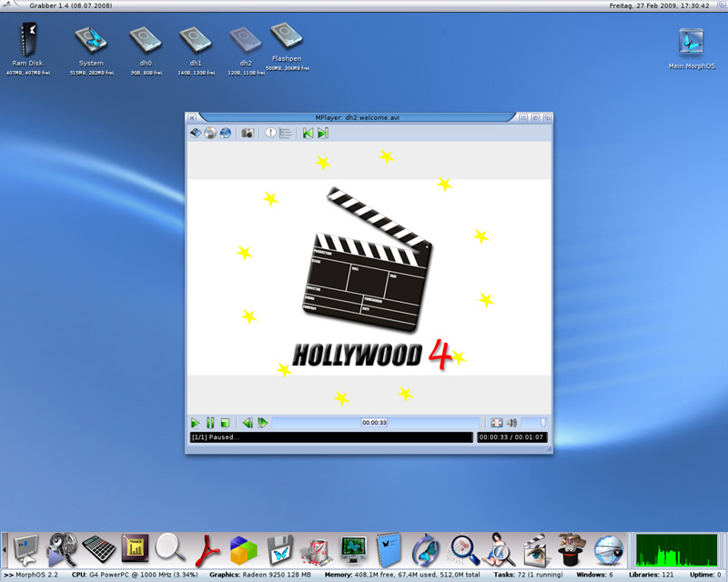Click the Hollywood 4 clapperboard video frame

coord(369,278)
